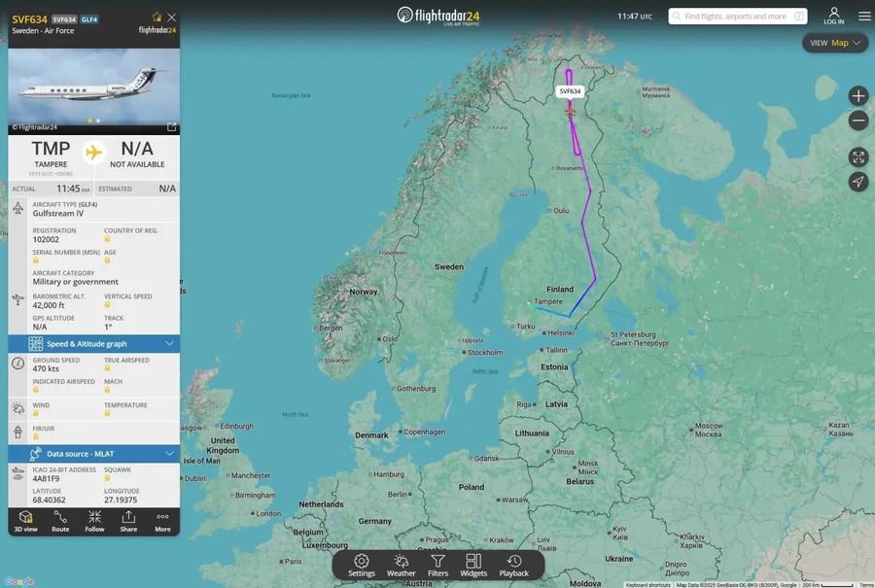Add SVF634 to favorites with star icon
875x588 pixels.
pyautogui.click(x=157, y=17)
